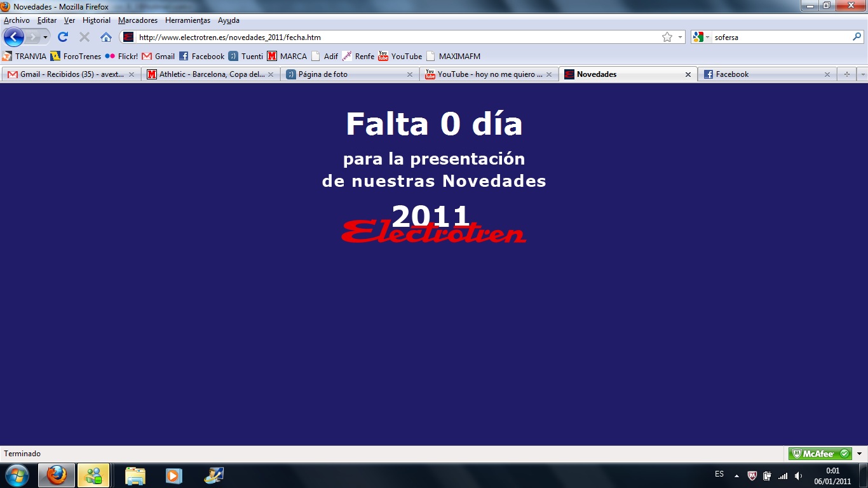This screenshot has height=488, width=868.
Task: Open the Google search engine selector
Action: (x=702, y=37)
